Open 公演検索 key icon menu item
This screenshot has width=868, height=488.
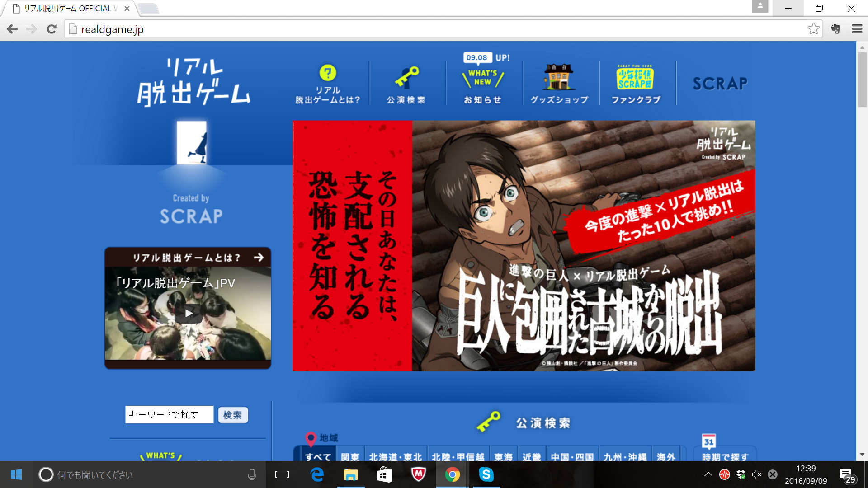[x=406, y=85]
